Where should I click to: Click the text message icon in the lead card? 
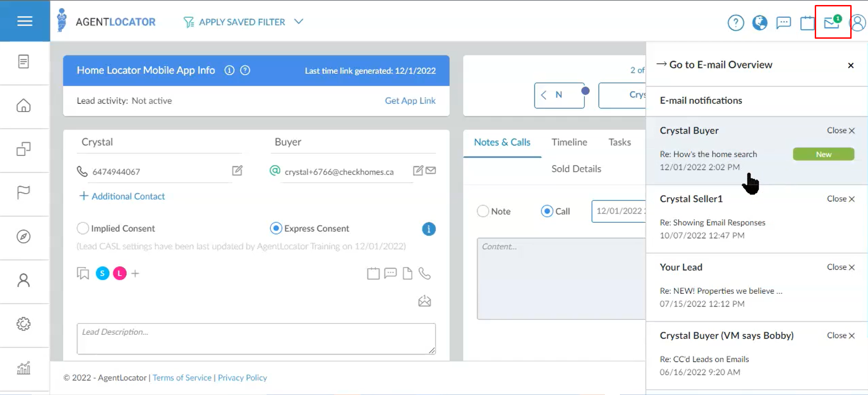click(391, 273)
